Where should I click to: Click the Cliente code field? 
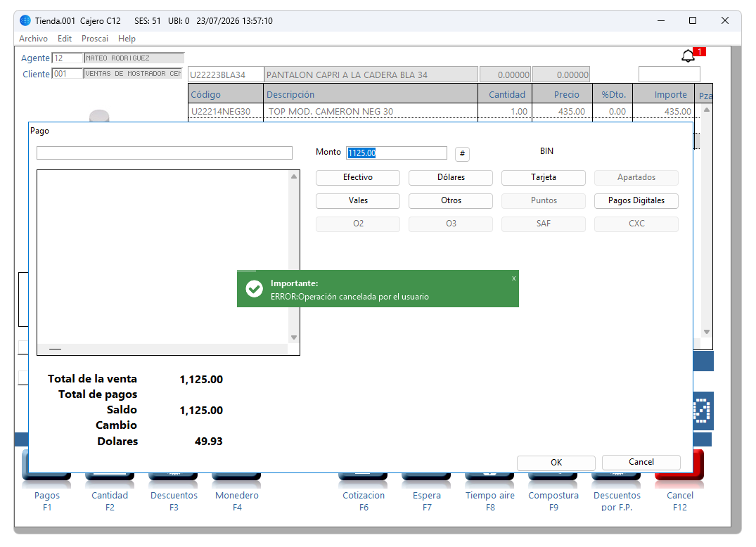[x=67, y=74]
